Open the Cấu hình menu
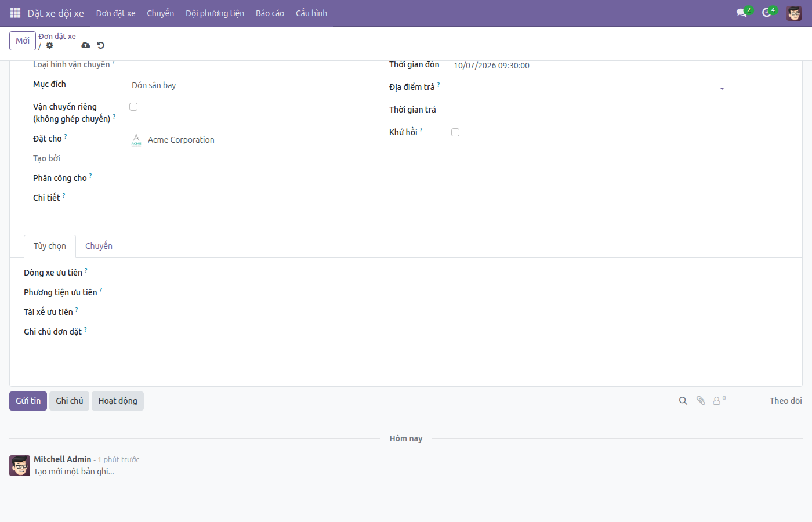This screenshot has width=812, height=522. pyautogui.click(x=311, y=13)
